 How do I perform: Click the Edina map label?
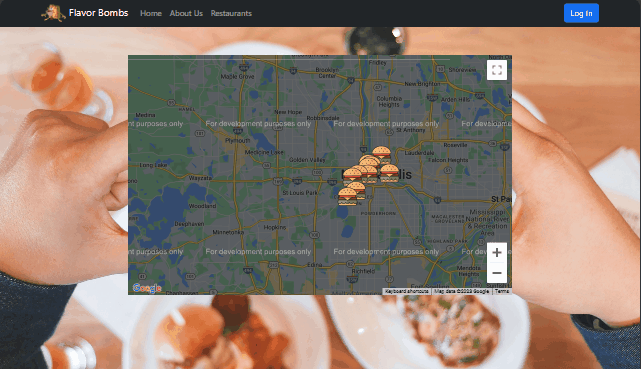[314, 265]
